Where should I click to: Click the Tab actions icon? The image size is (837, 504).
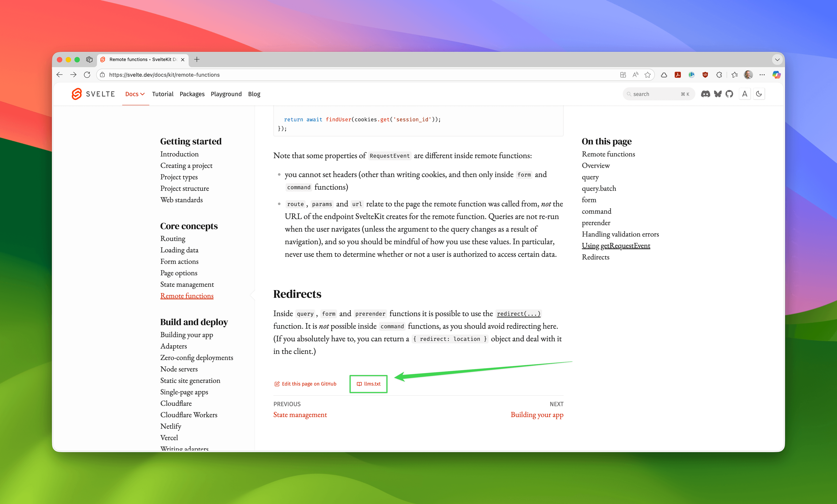[x=89, y=59]
